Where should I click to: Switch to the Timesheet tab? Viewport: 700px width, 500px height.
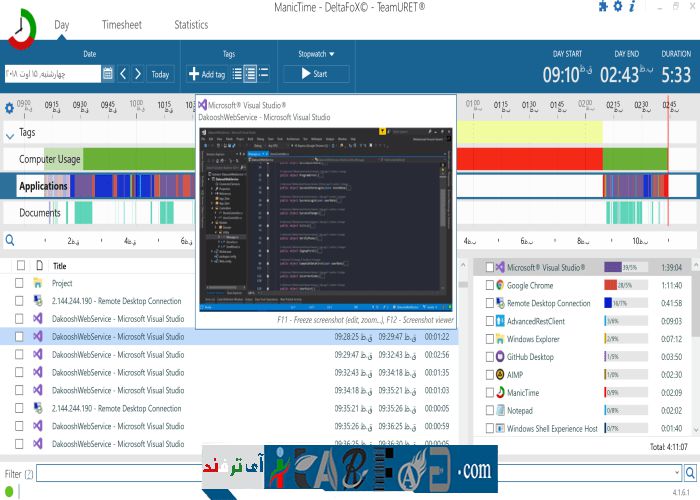(x=122, y=25)
